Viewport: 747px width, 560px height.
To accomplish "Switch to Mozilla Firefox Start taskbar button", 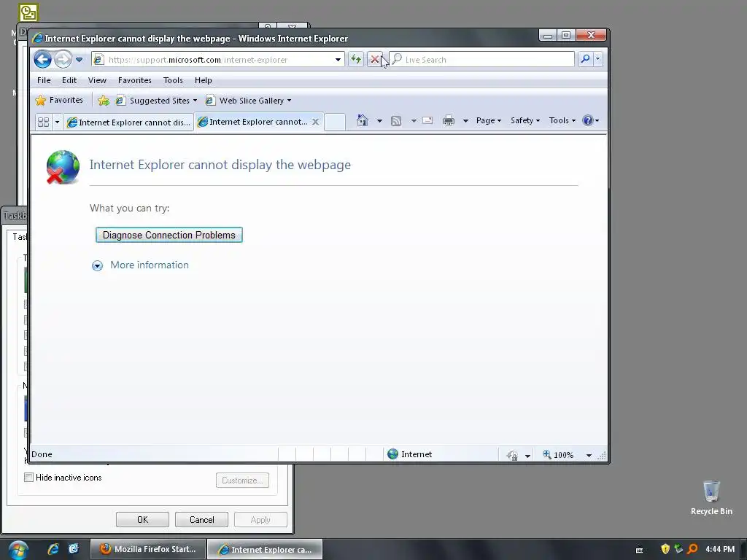I will point(147,549).
